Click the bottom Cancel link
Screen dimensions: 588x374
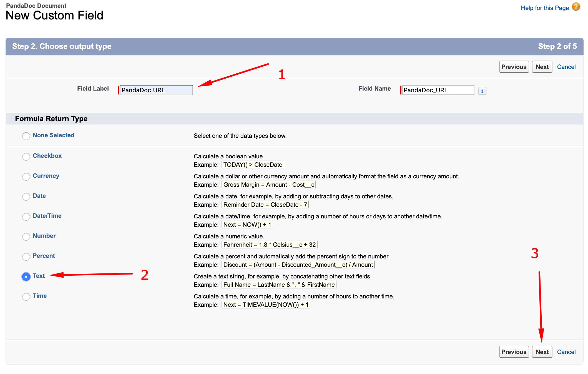(x=566, y=352)
